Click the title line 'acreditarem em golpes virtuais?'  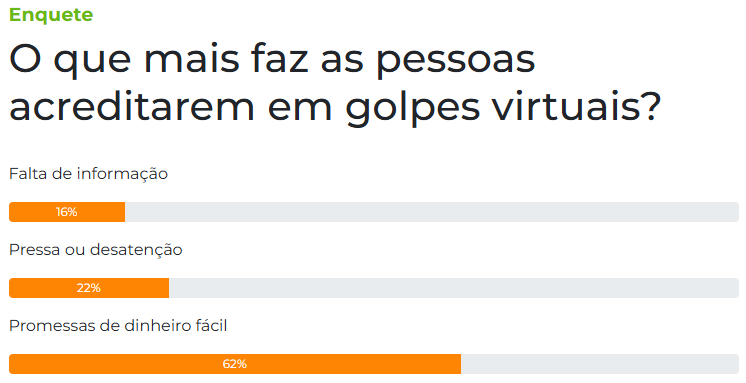click(335, 108)
